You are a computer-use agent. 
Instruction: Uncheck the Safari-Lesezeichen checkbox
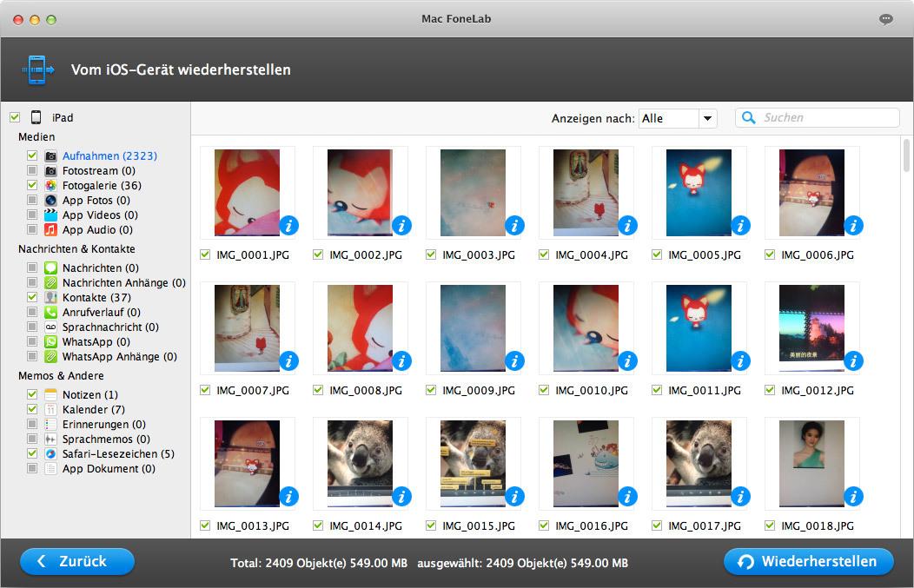[32, 453]
